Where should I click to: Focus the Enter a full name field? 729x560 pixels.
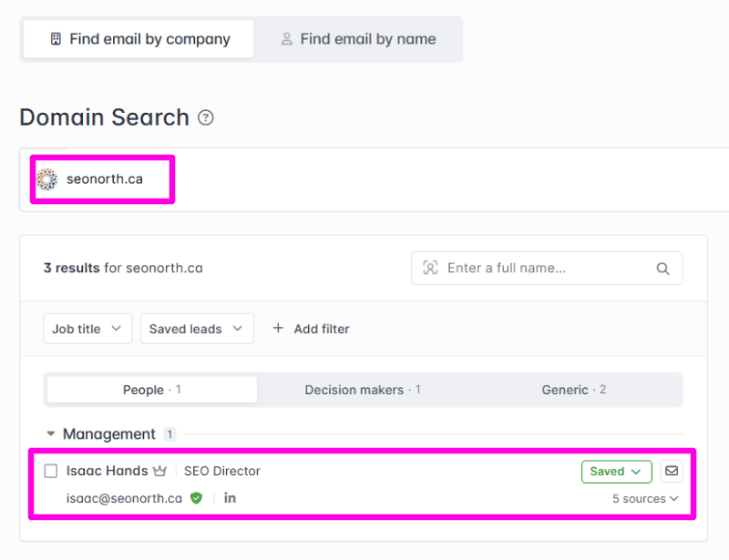pyautogui.click(x=547, y=268)
